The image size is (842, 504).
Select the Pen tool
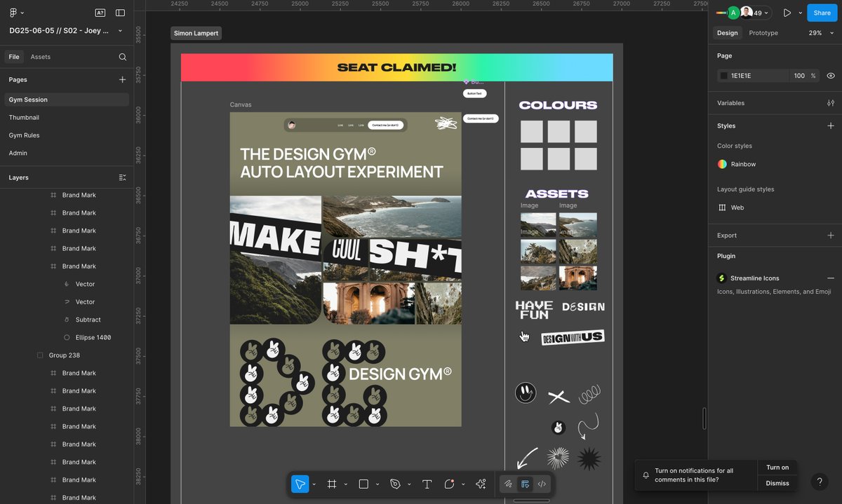pos(395,484)
